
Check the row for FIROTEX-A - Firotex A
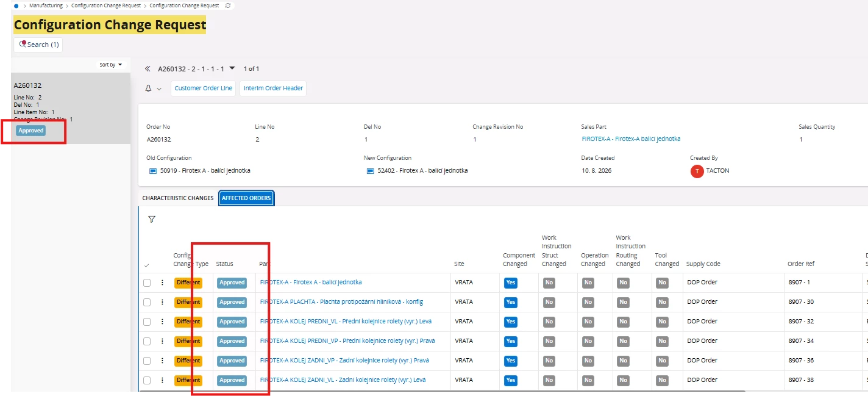(147, 283)
